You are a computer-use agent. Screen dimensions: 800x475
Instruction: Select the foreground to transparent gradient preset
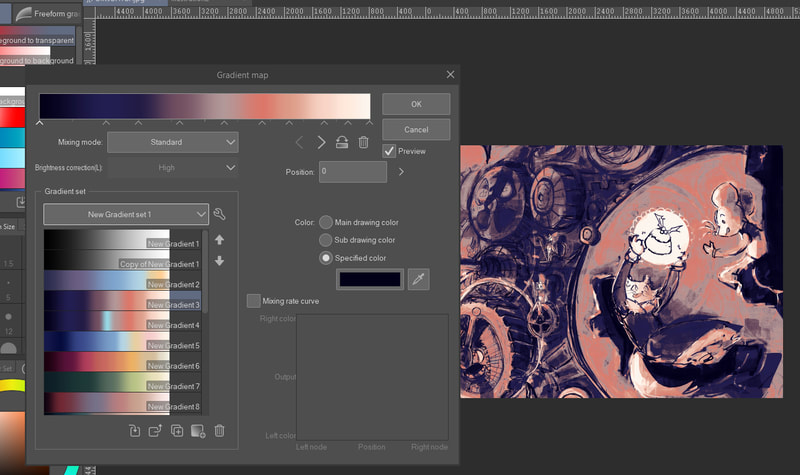click(37, 36)
